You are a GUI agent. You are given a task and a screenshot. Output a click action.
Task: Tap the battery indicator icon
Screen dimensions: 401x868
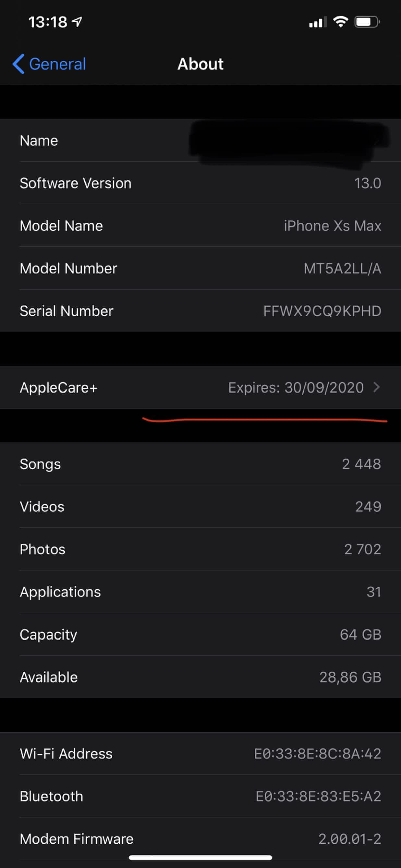point(367,22)
